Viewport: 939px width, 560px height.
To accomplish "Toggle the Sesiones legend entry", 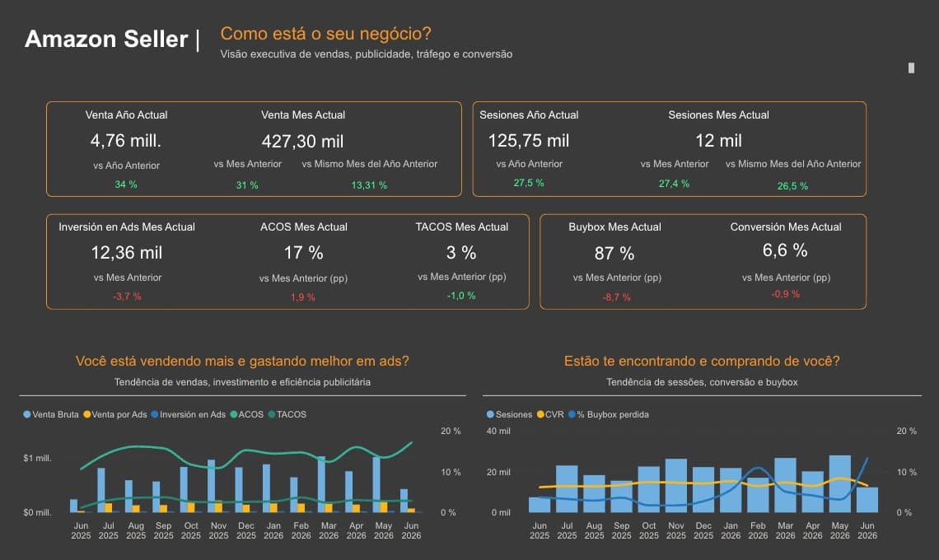I will click(510, 414).
